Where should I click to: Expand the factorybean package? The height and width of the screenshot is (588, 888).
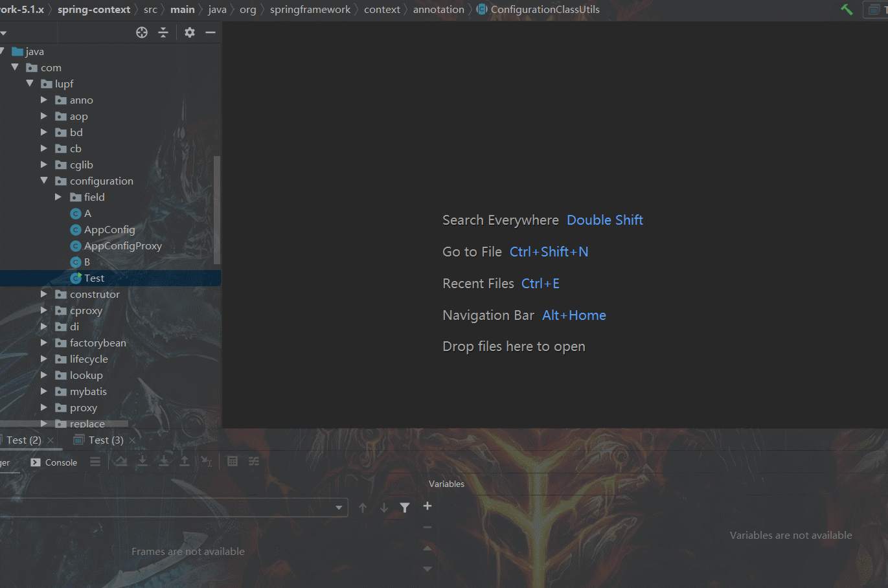coord(44,343)
